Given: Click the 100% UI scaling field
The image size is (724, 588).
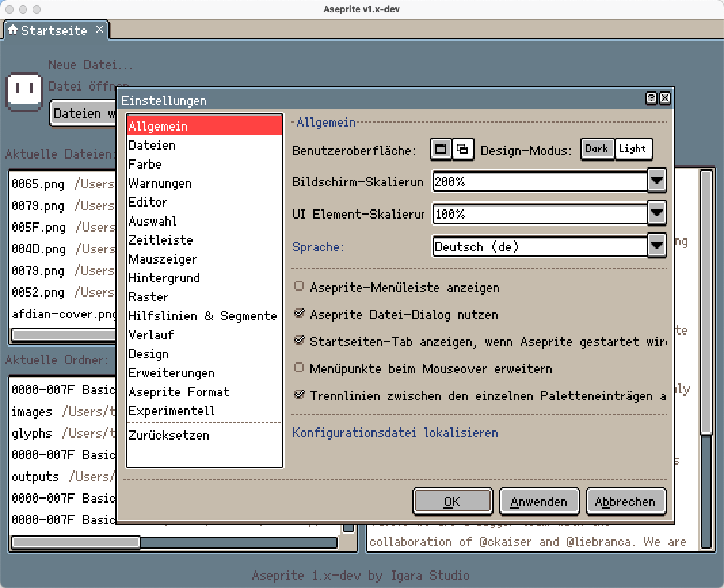Looking at the screenshot, I should tap(540, 213).
